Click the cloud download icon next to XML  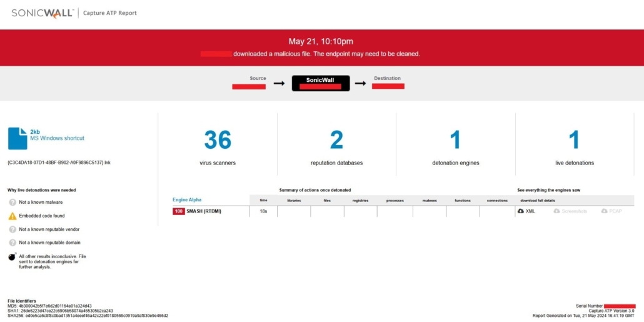[x=521, y=211]
